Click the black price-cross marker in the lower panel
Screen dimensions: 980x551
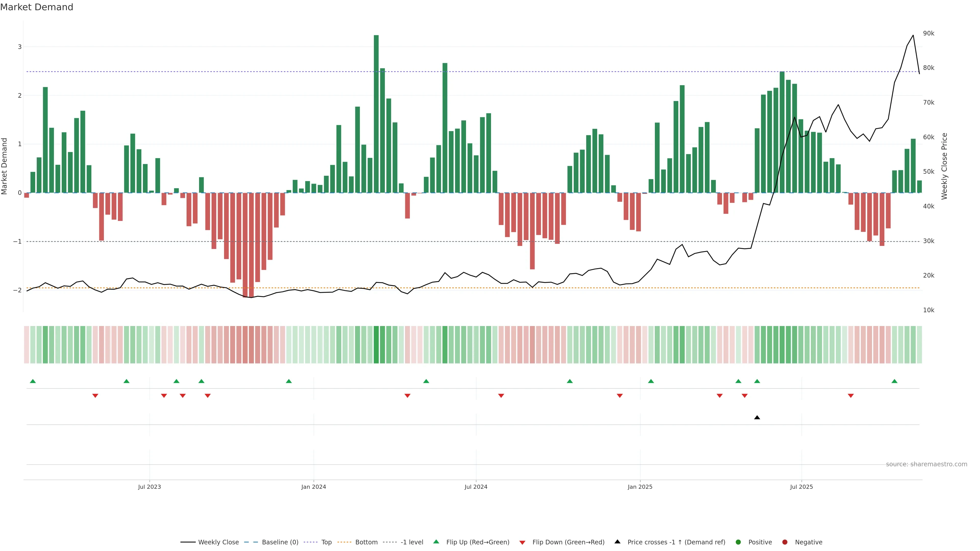click(x=757, y=418)
